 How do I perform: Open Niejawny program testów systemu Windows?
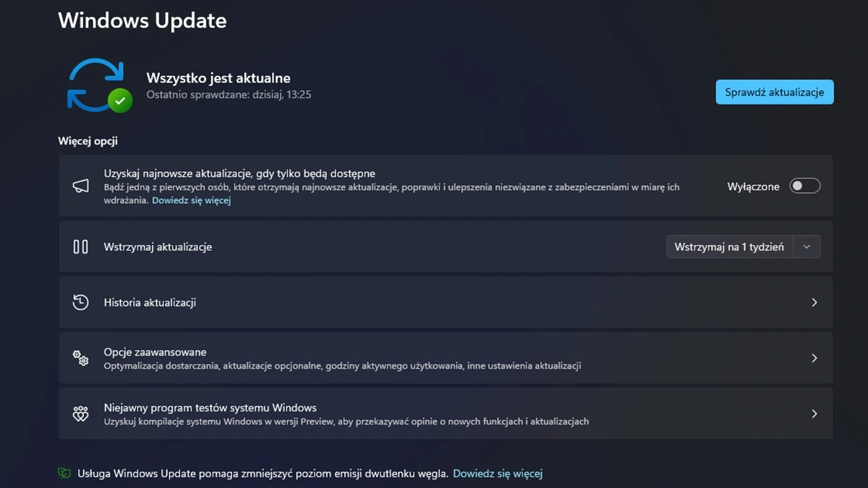point(210,408)
